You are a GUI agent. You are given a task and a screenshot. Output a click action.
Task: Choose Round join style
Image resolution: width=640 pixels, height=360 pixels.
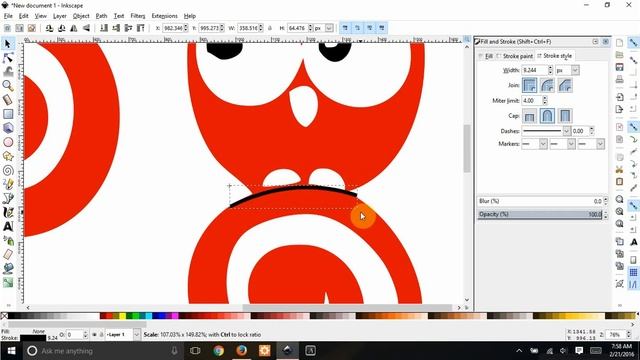(547, 85)
